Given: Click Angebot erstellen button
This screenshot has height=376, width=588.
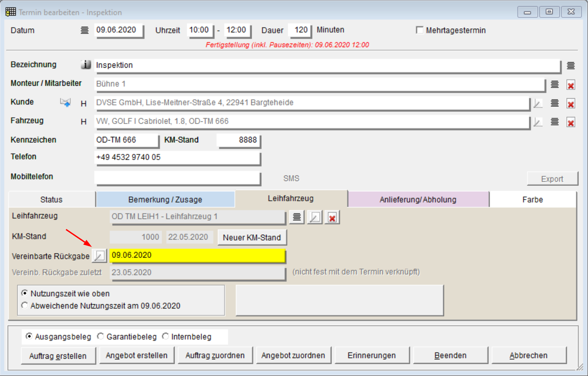Looking at the screenshot, I should (137, 355).
